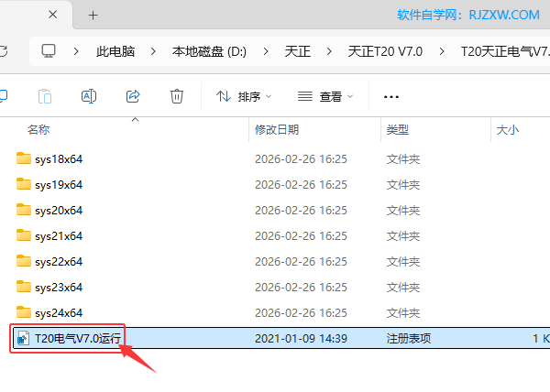This screenshot has width=550, height=392.
Task: Click the folder icon of sys24x64
Action: point(24,312)
